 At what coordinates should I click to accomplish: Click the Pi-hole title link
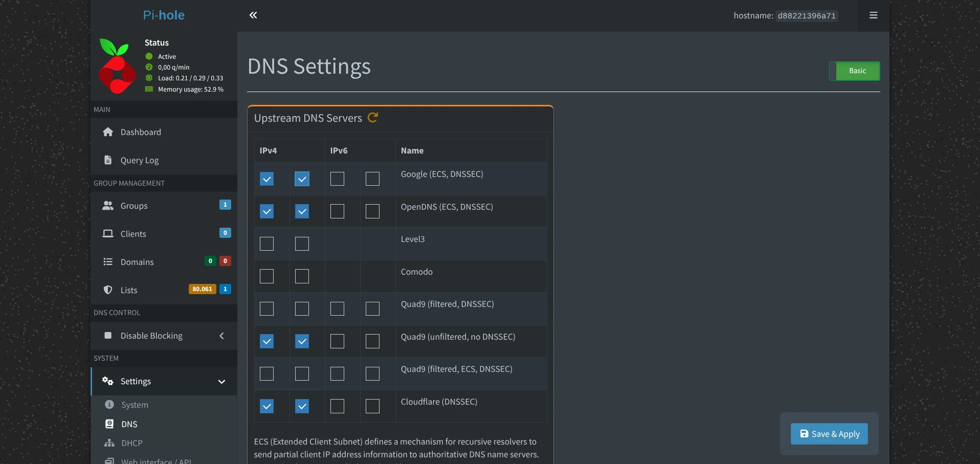click(x=164, y=15)
